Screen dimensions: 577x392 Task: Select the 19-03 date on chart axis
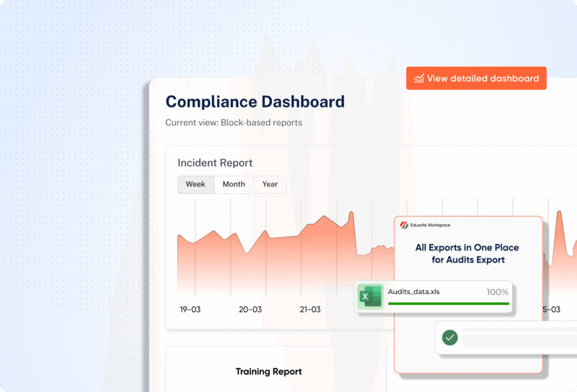(x=190, y=309)
